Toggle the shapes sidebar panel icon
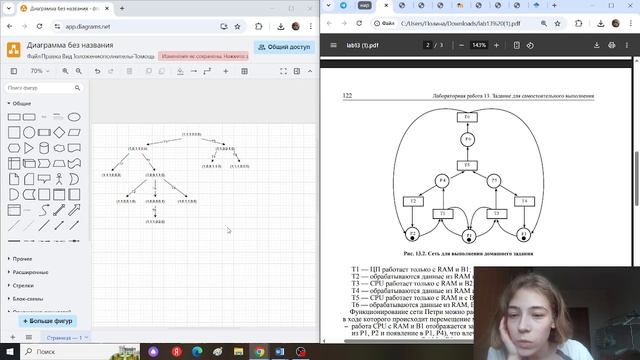 [14, 71]
